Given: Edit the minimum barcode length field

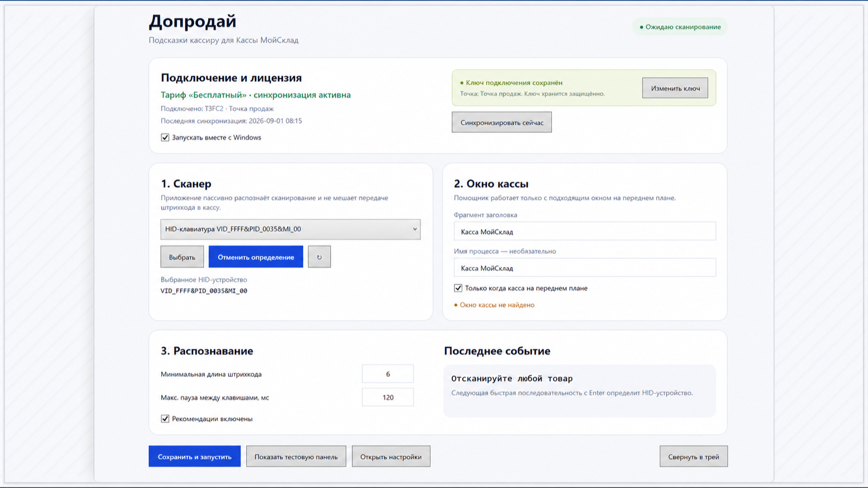Looking at the screenshot, I should coord(388,374).
